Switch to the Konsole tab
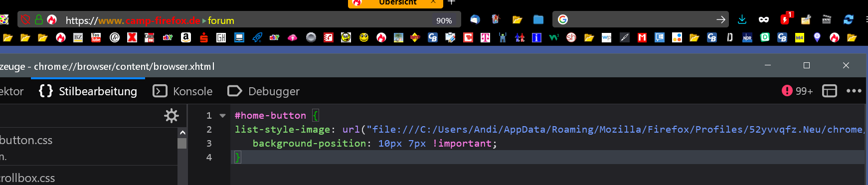This screenshot has height=185, width=868. click(x=183, y=91)
